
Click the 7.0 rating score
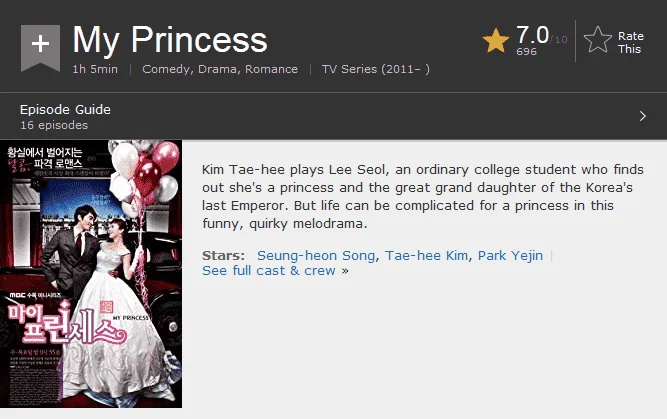[533, 35]
